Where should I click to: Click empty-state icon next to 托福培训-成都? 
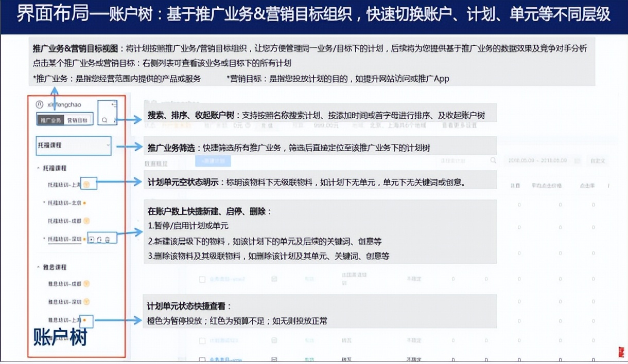coord(87,221)
